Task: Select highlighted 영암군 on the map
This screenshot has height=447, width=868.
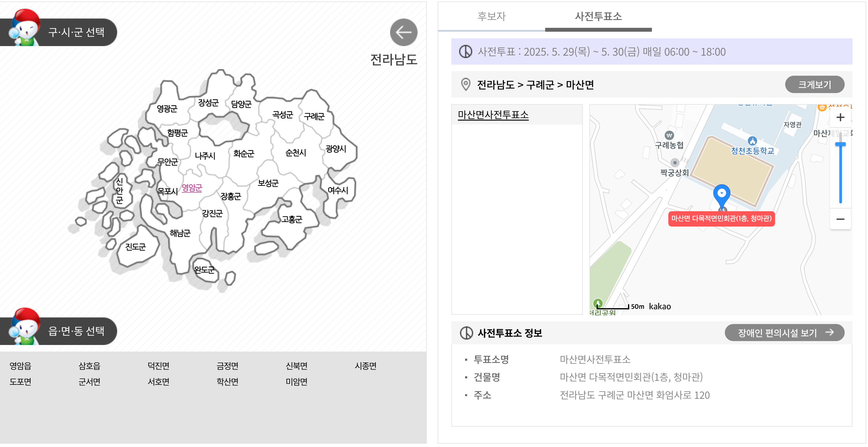Action: [192, 188]
